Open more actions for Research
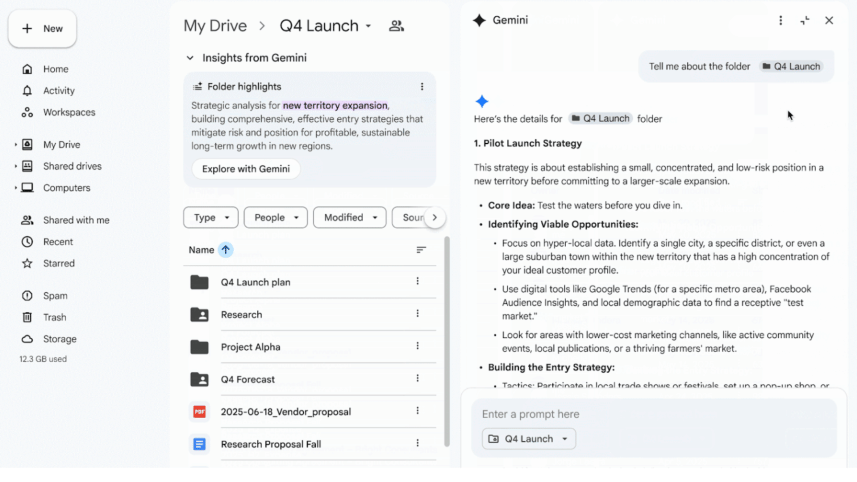Screen dimensions: 857x482 [418, 314]
